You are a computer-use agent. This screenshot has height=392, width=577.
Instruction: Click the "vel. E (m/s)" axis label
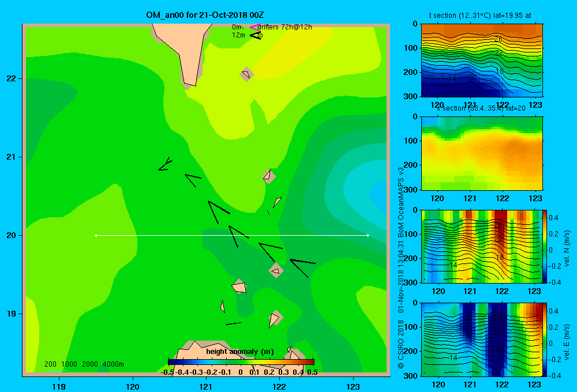[567, 341]
